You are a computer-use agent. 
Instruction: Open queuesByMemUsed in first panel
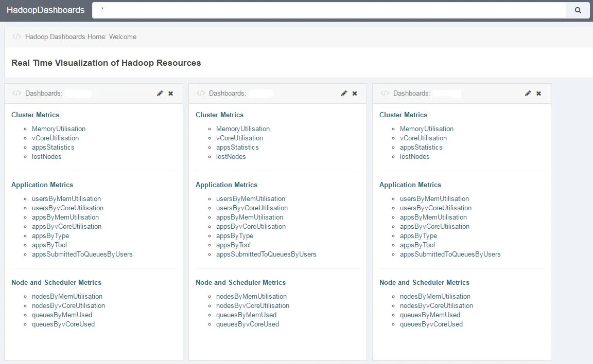62,315
